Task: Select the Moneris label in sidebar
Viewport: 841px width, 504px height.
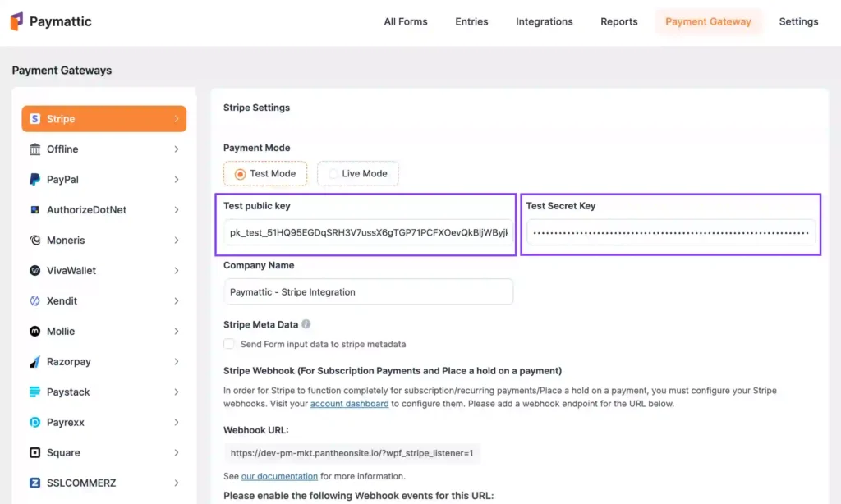Action: tap(66, 241)
